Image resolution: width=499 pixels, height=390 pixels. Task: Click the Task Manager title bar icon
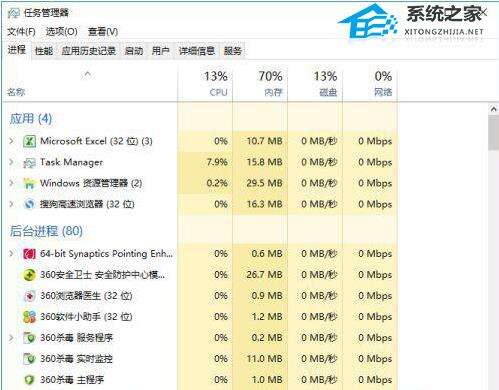14,13
